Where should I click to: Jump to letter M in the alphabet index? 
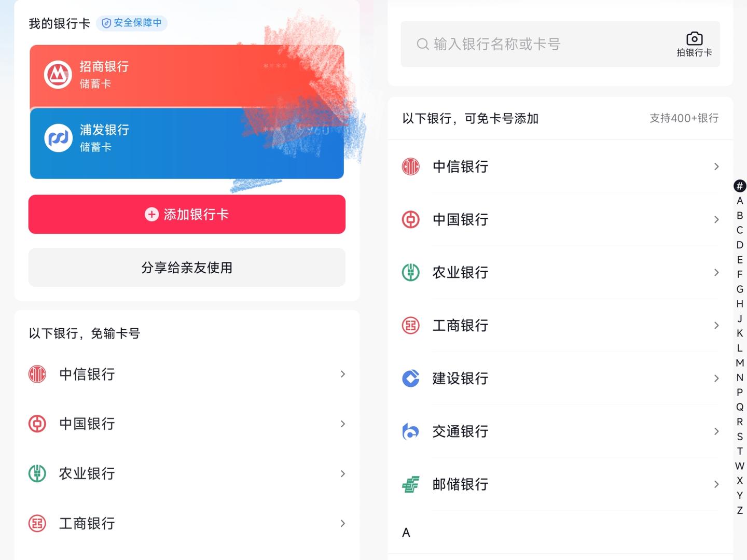coord(739,363)
